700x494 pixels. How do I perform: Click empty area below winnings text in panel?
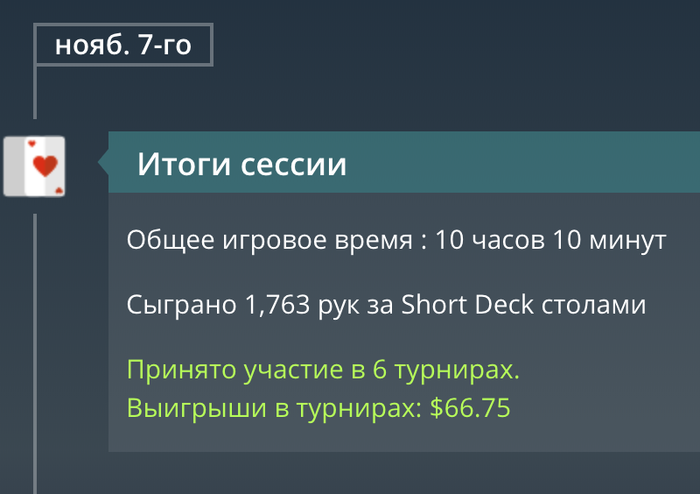click(x=402, y=437)
